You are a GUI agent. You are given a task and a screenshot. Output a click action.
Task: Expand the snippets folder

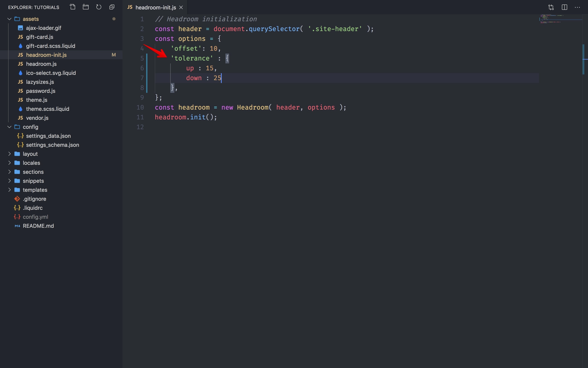(9, 181)
